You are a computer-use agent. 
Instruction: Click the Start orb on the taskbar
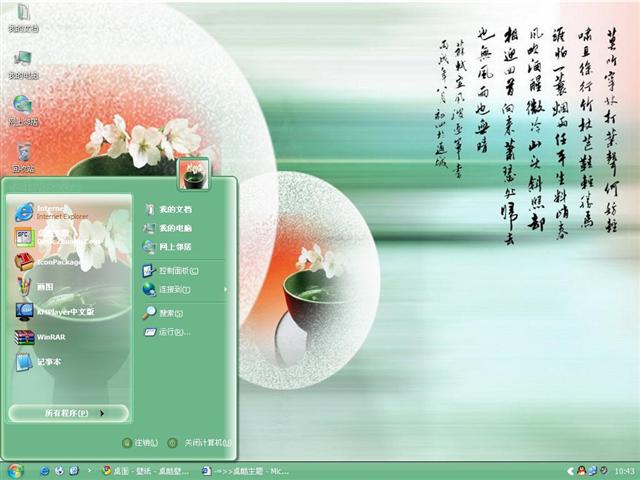point(14,471)
